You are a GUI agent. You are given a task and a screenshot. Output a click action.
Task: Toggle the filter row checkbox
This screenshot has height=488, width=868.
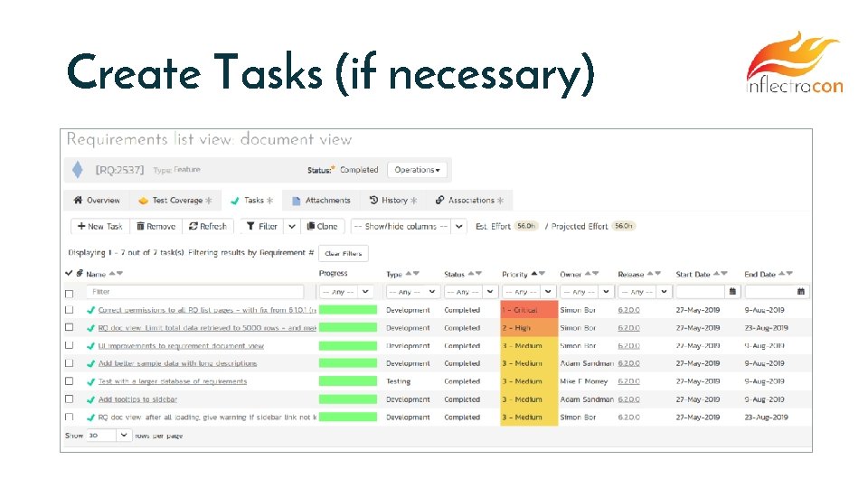point(70,293)
